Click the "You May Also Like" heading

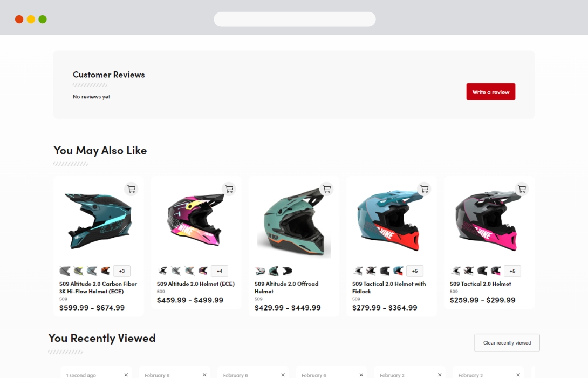click(x=100, y=151)
